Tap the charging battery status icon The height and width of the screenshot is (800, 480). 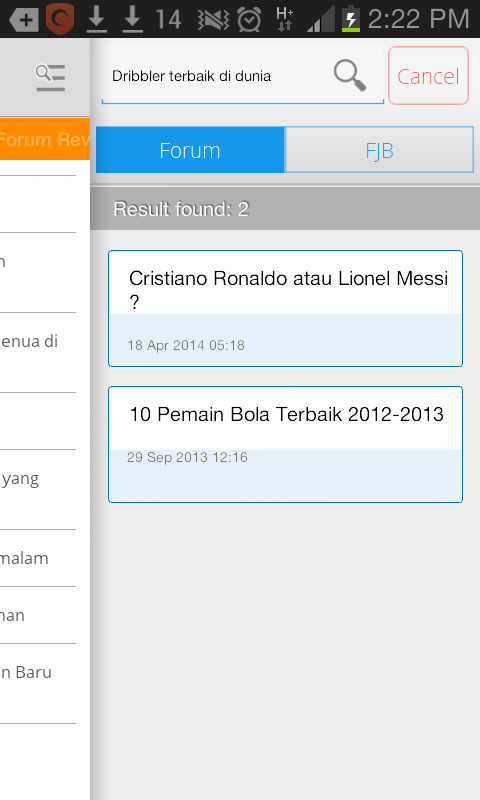pos(350,19)
